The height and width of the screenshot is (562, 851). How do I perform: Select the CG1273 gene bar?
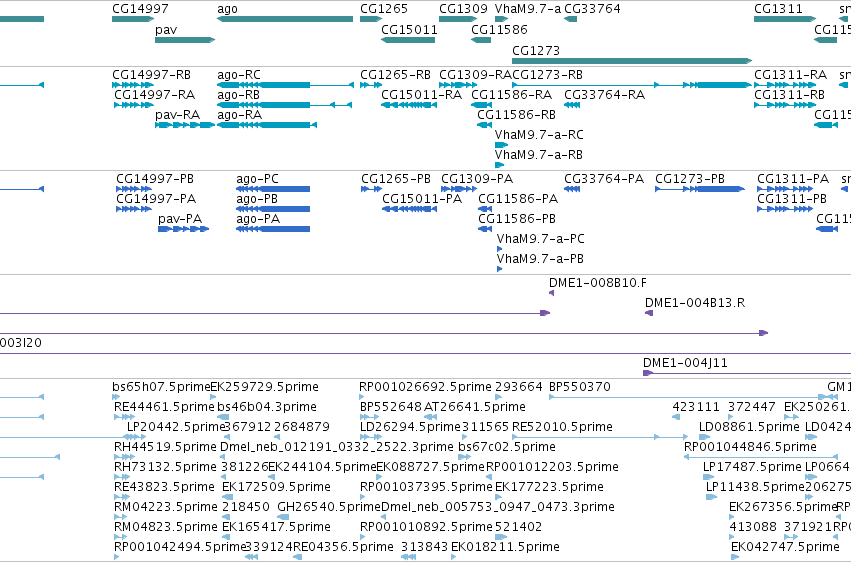coord(632,61)
